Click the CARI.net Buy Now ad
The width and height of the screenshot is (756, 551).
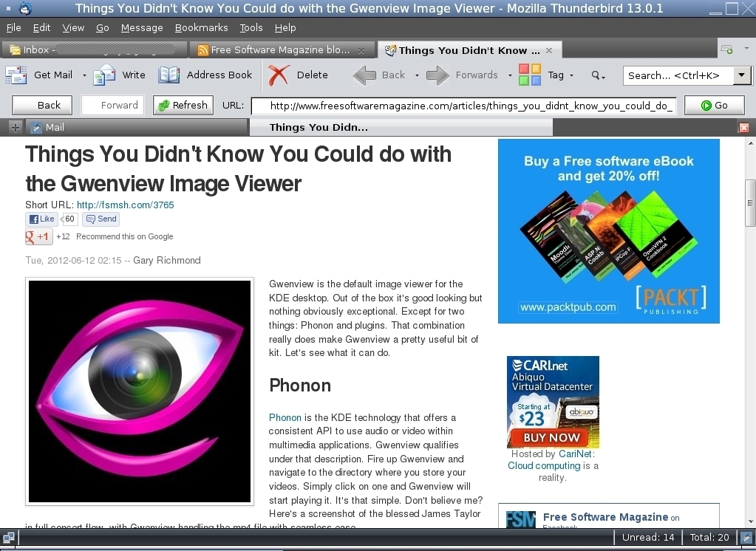[x=553, y=402]
